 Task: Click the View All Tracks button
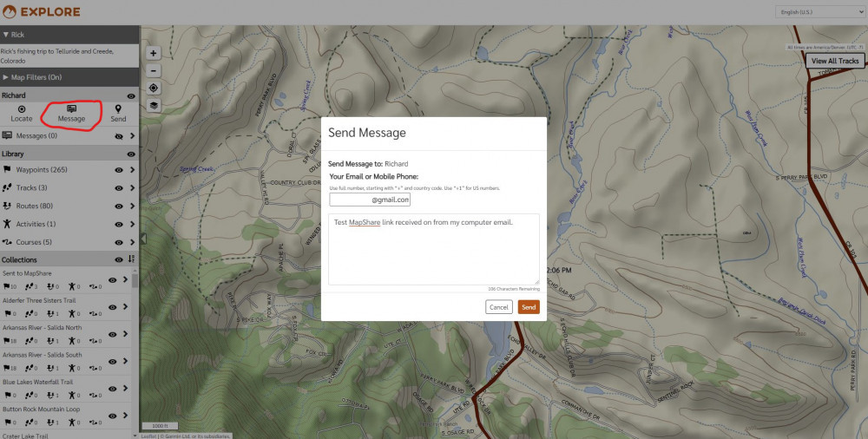835,61
